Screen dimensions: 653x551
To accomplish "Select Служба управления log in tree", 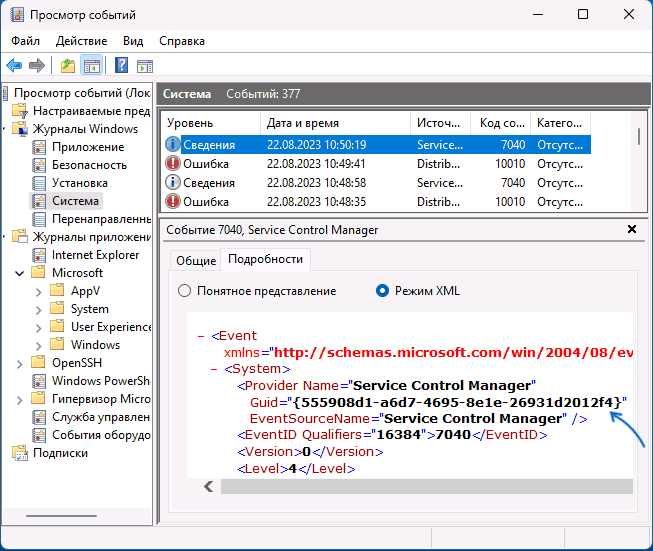I will [x=100, y=417].
